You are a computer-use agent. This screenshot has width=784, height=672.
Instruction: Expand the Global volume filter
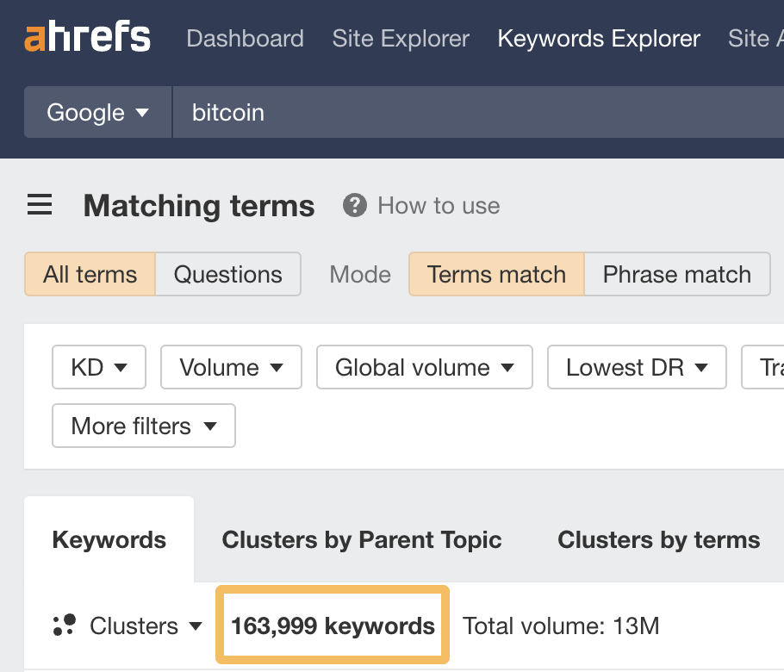coord(424,368)
